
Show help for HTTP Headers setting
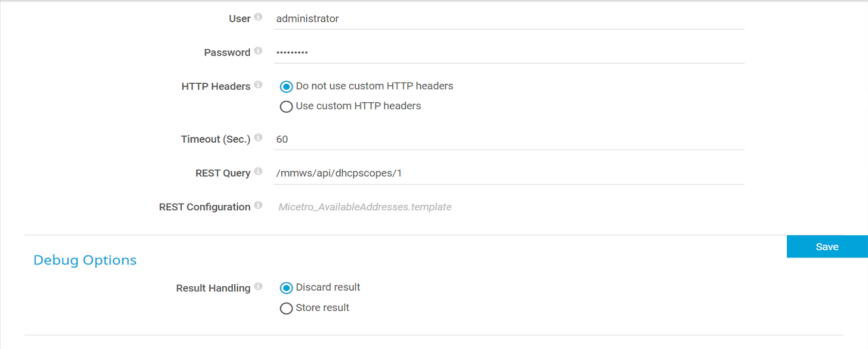tap(258, 84)
